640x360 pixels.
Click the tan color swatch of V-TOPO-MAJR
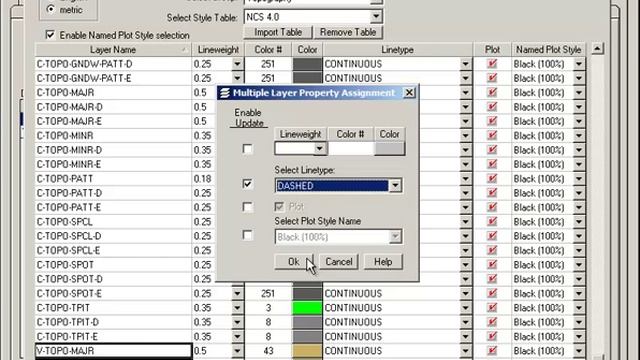tap(307, 351)
